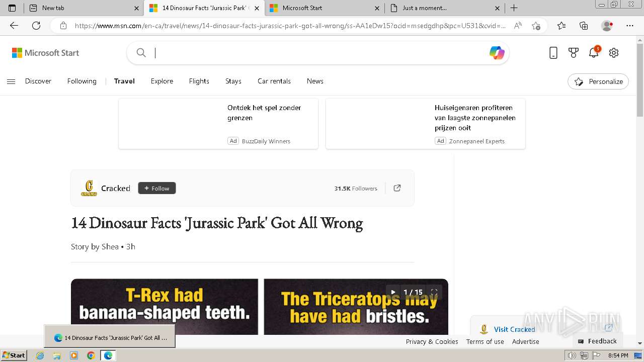Switch to the Just a moment tab
644x362 pixels.
pyautogui.click(x=446, y=8)
